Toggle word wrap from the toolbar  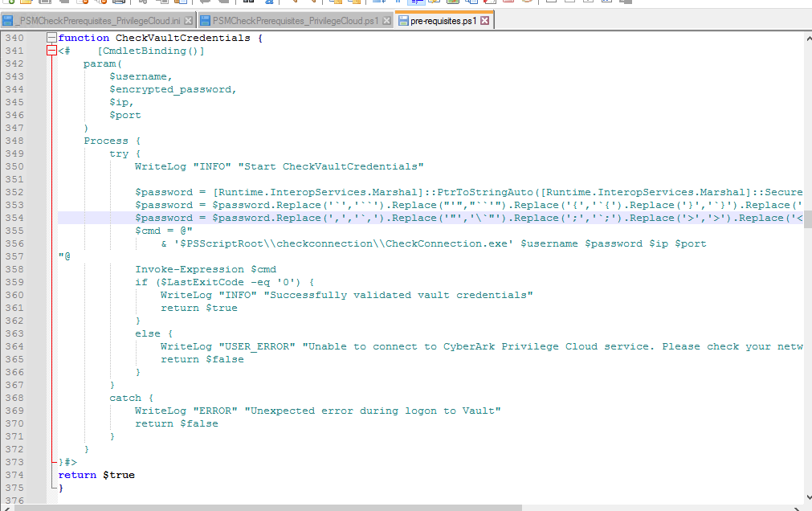pos(377,4)
